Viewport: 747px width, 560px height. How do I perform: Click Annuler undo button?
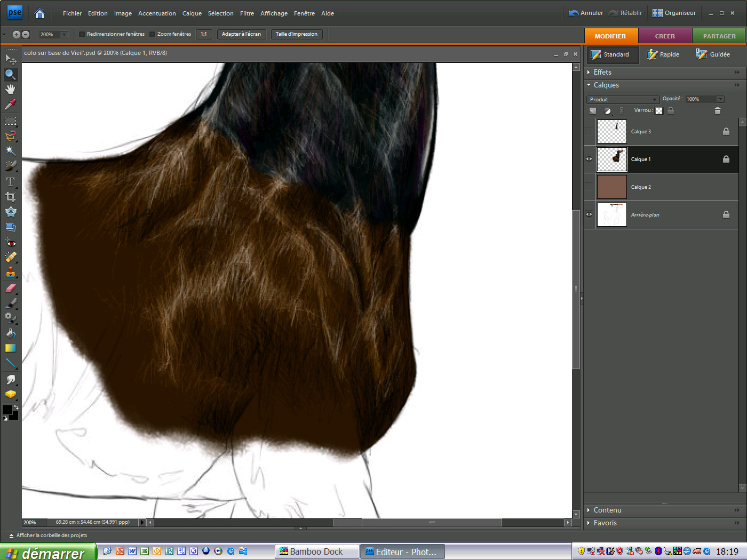pos(586,13)
